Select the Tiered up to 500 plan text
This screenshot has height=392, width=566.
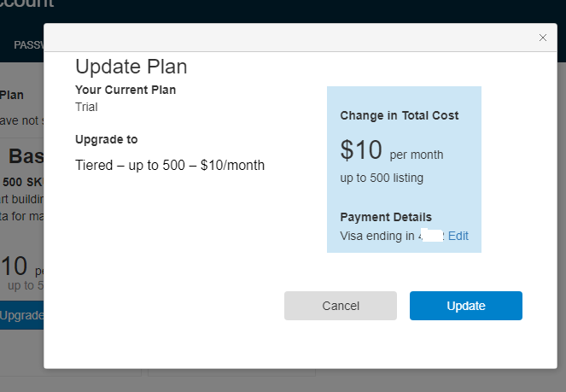click(x=170, y=165)
